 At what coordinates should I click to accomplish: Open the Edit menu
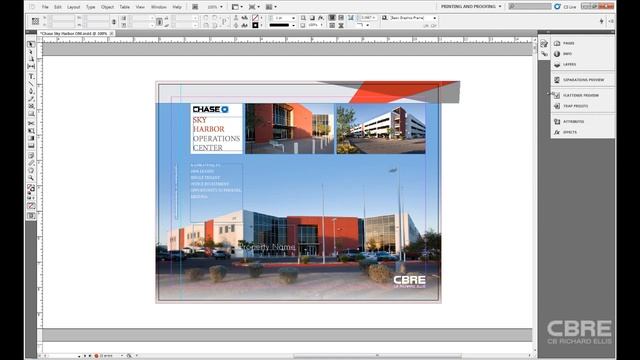pos(58,7)
